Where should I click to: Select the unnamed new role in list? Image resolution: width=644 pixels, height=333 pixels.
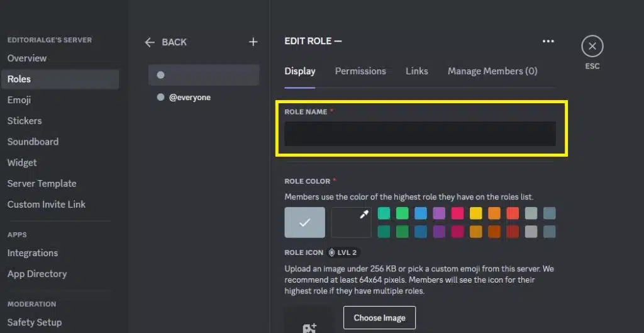pyautogui.click(x=204, y=75)
